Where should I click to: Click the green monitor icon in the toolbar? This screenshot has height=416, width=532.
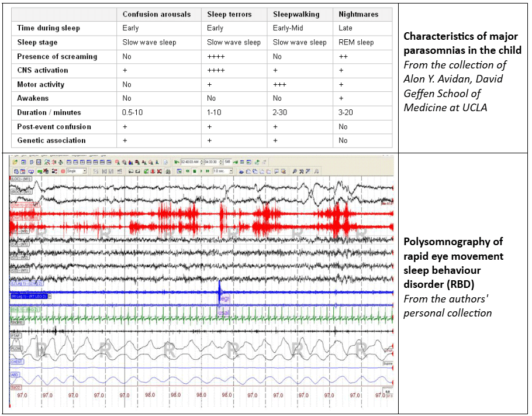39,171
